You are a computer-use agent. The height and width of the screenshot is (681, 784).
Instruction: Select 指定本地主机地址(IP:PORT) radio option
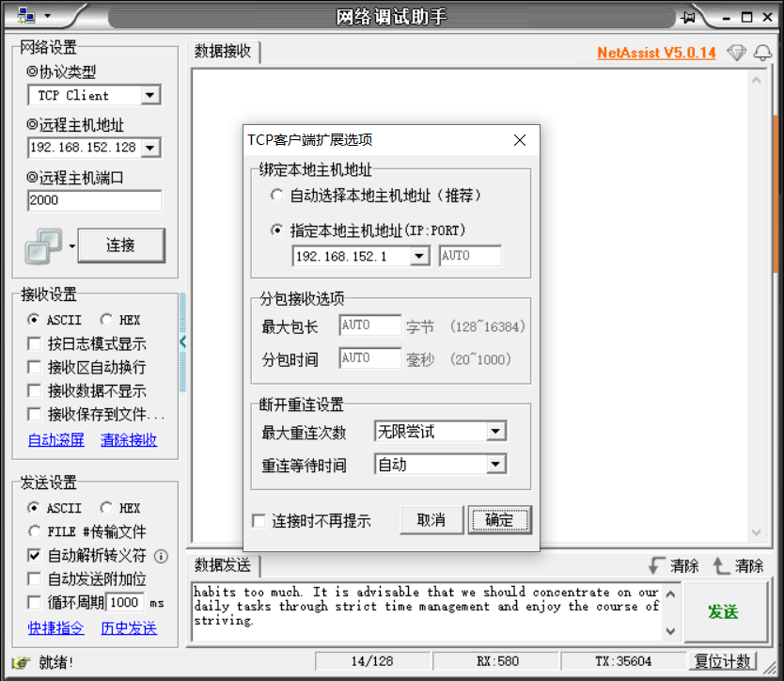(276, 230)
